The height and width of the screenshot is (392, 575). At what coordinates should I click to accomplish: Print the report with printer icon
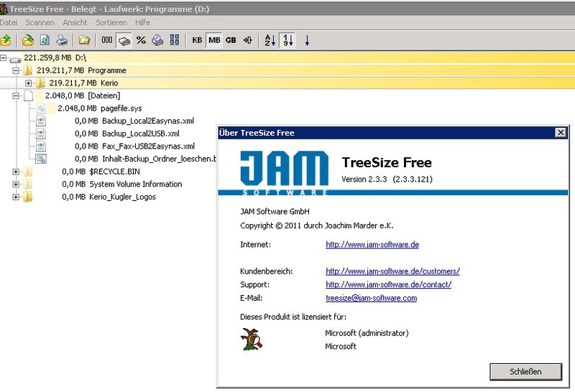click(x=62, y=40)
